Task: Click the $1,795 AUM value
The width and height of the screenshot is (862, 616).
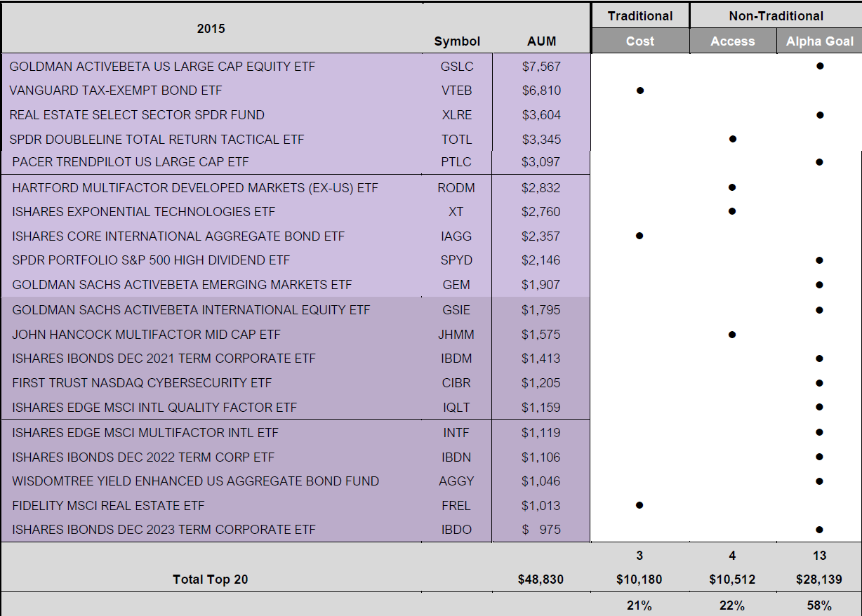Action: point(541,310)
